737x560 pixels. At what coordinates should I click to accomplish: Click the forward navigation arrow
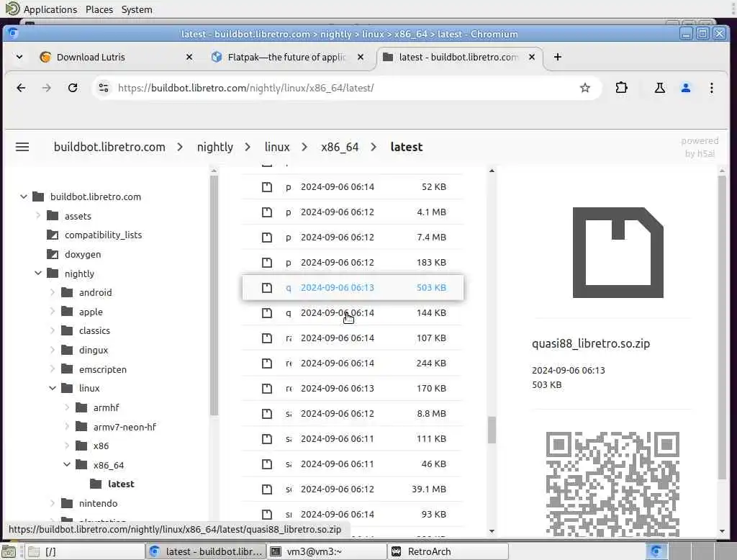[x=47, y=88]
